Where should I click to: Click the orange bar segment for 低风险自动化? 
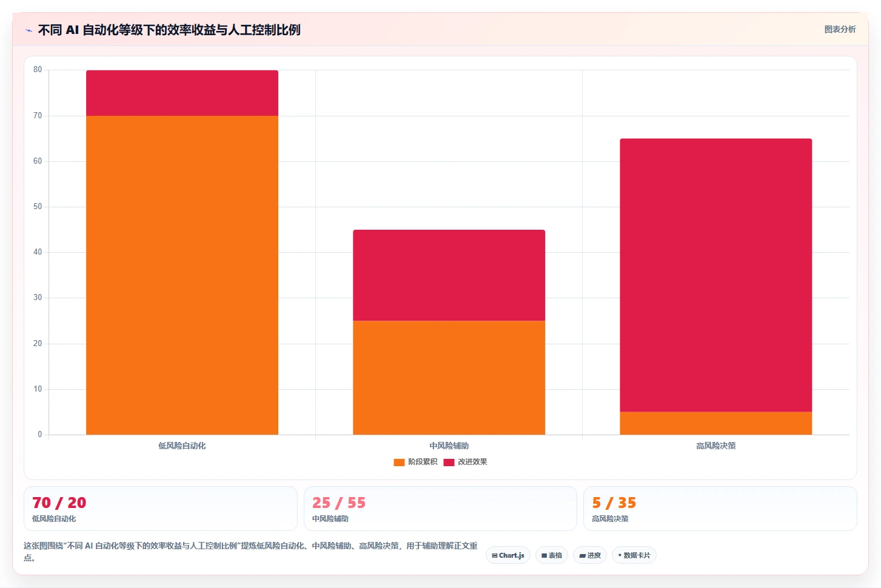(182, 275)
